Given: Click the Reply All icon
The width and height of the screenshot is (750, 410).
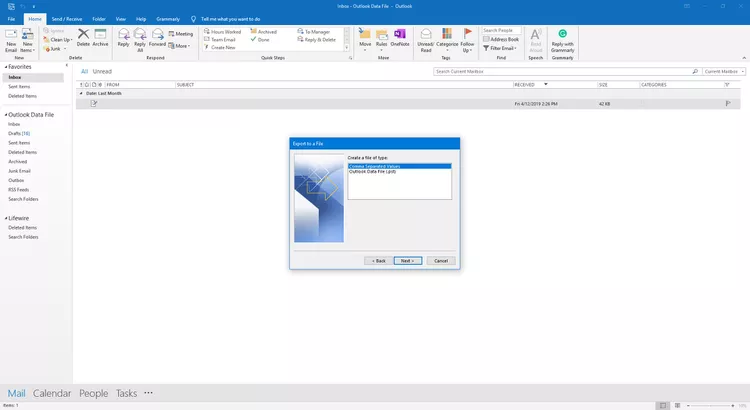Looking at the screenshot, I should coord(140,34).
